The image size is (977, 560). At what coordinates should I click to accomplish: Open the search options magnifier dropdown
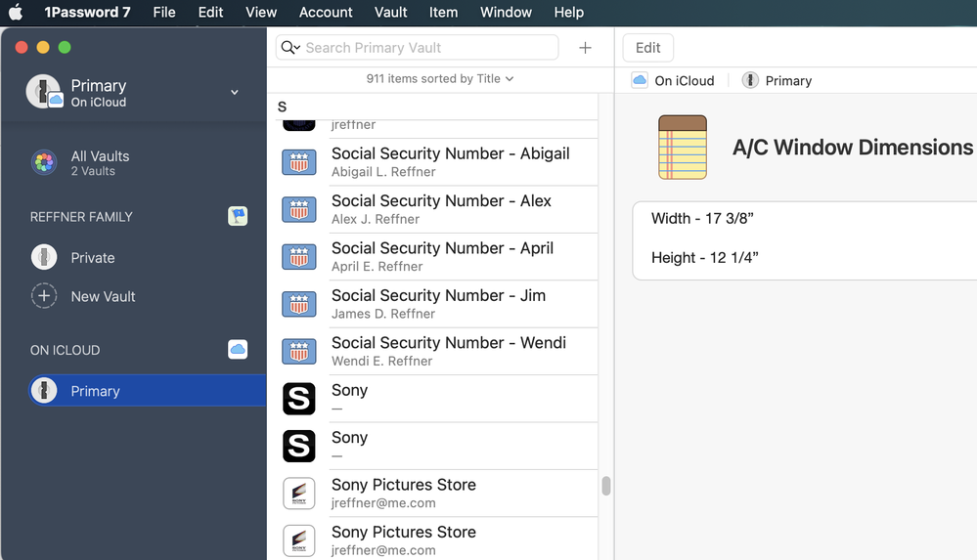click(289, 48)
